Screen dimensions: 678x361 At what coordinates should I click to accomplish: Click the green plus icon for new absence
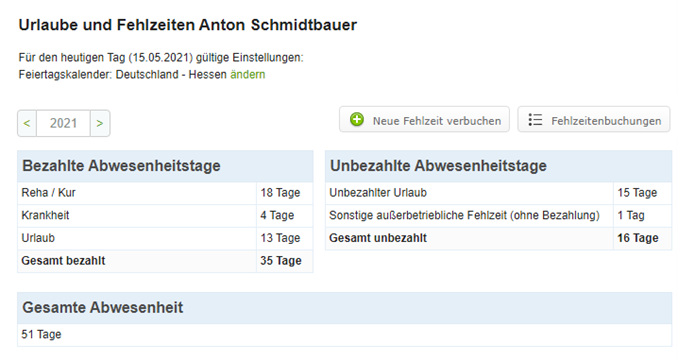(357, 119)
